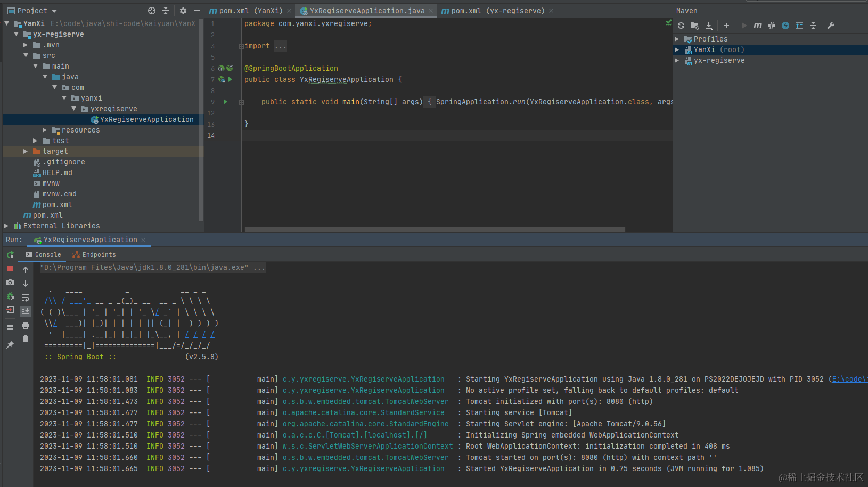Click inspection checkmark in editor corner
The height and width of the screenshot is (487, 868).
click(x=668, y=22)
